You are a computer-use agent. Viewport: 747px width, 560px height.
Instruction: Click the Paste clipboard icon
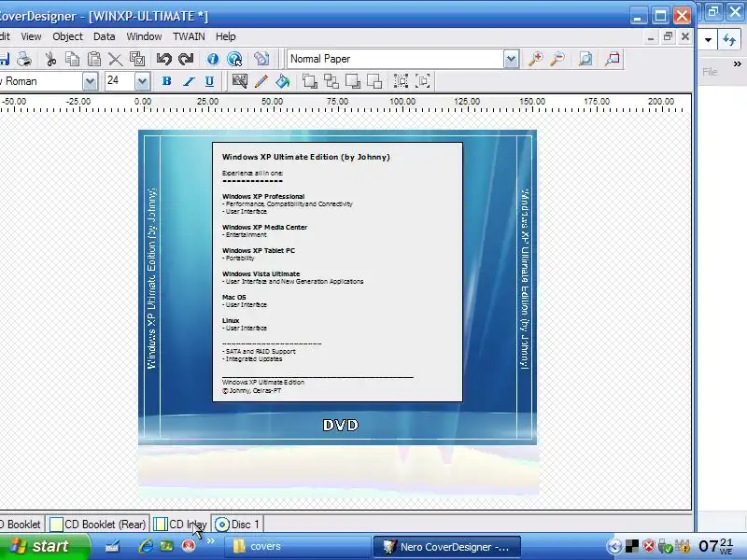[x=94, y=59]
